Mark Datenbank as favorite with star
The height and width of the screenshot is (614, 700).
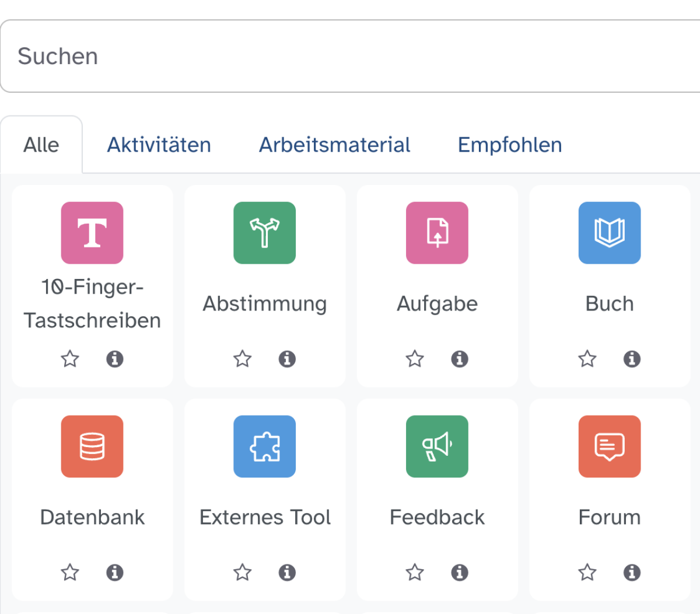pos(70,572)
